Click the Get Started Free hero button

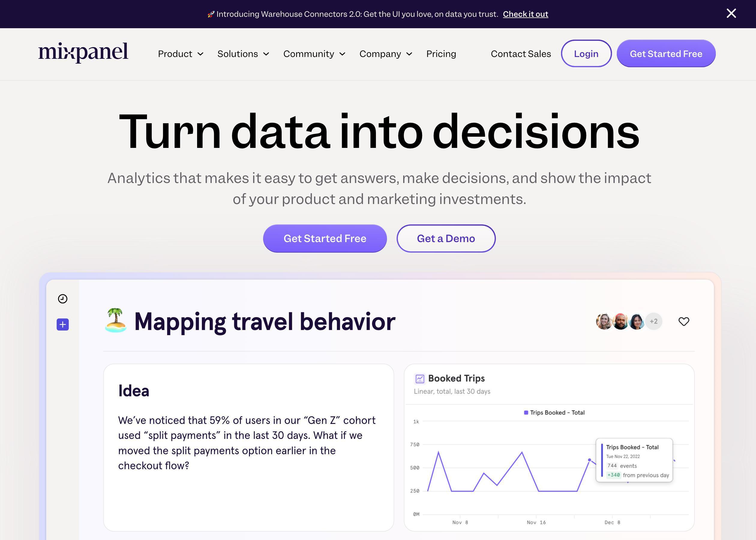click(325, 238)
